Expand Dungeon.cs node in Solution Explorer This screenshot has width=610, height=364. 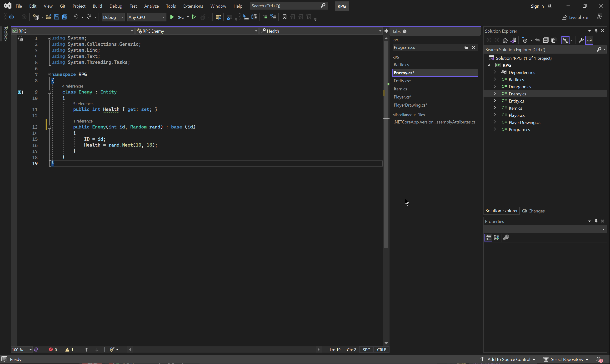tap(495, 87)
